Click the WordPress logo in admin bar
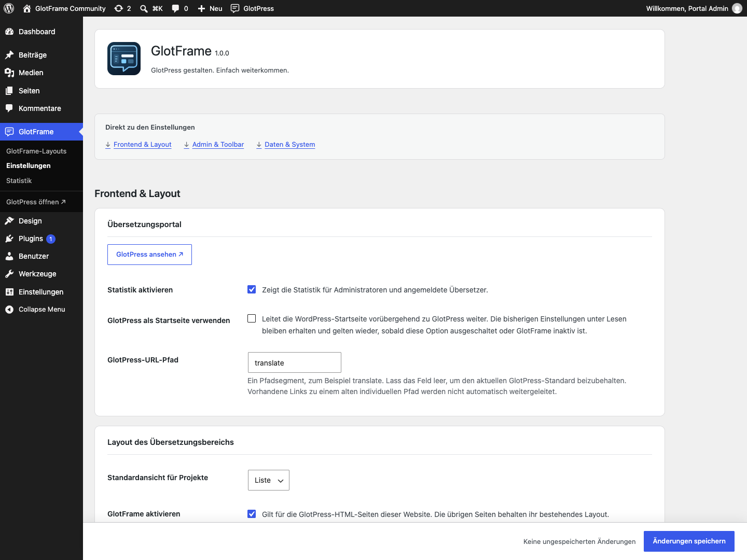This screenshot has height=560, width=747. [x=9, y=8]
